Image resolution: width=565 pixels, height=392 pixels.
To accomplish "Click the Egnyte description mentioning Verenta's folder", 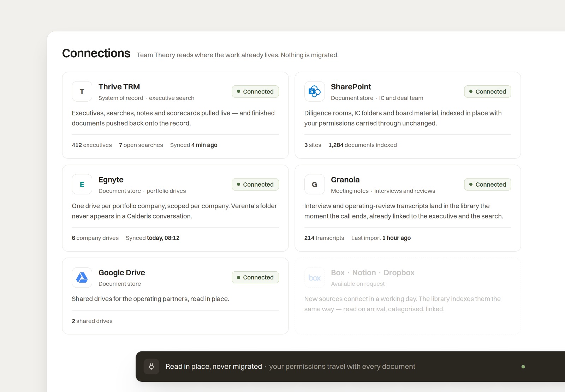I will pos(174,211).
